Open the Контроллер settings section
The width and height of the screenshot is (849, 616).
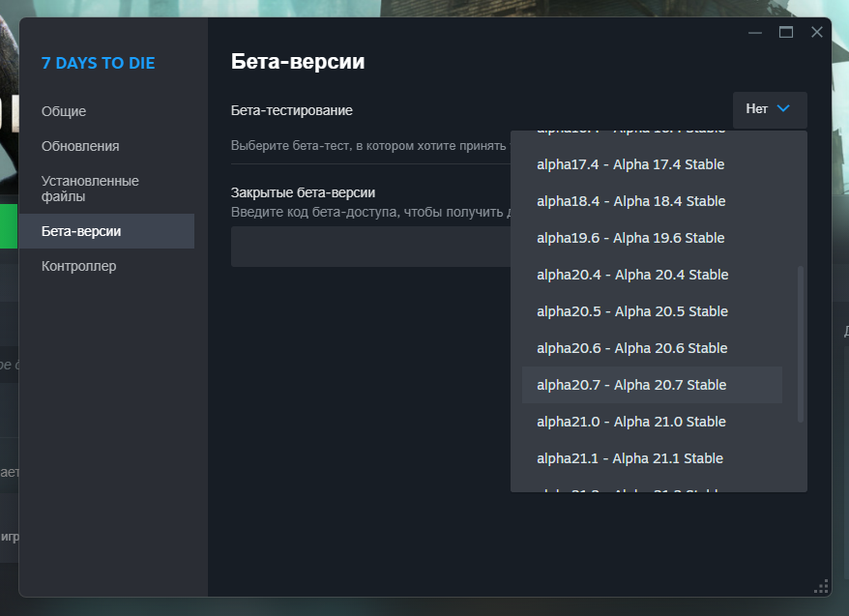tap(106, 266)
